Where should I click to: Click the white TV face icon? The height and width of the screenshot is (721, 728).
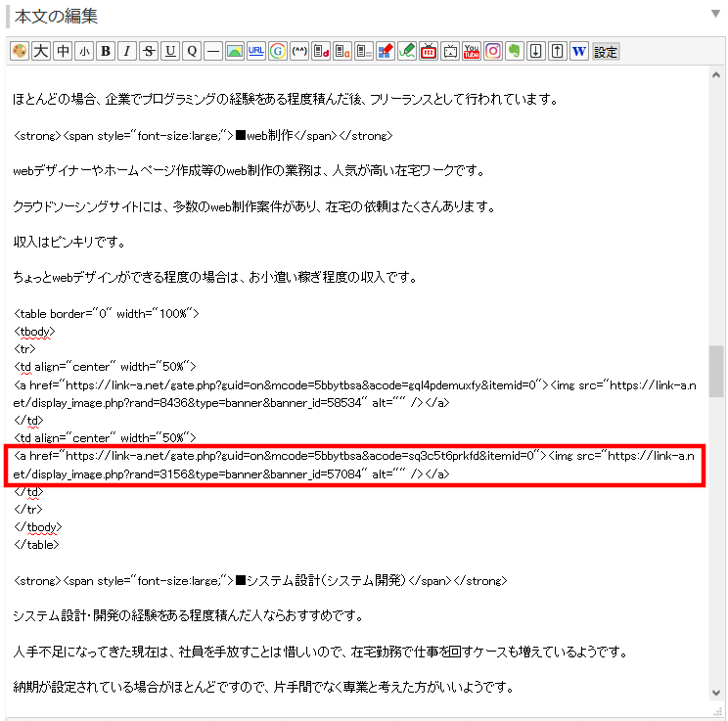[450, 51]
